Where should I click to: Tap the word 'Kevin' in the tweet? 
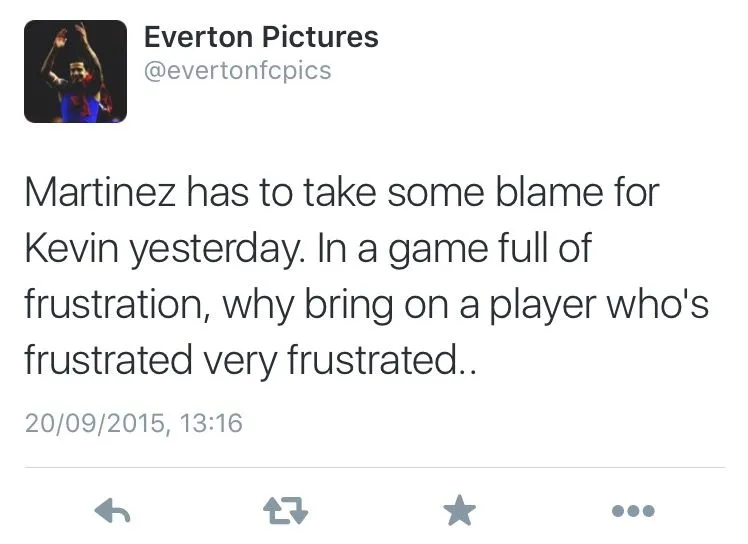pos(71,249)
